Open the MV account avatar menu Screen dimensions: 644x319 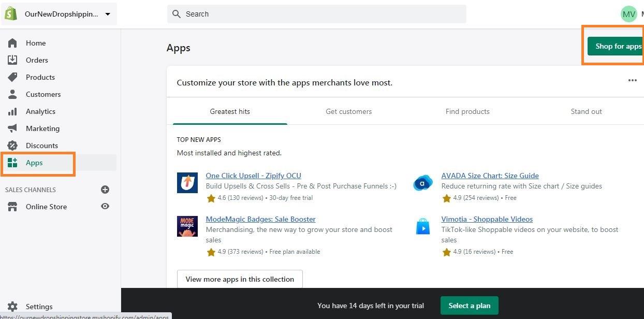[629, 14]
